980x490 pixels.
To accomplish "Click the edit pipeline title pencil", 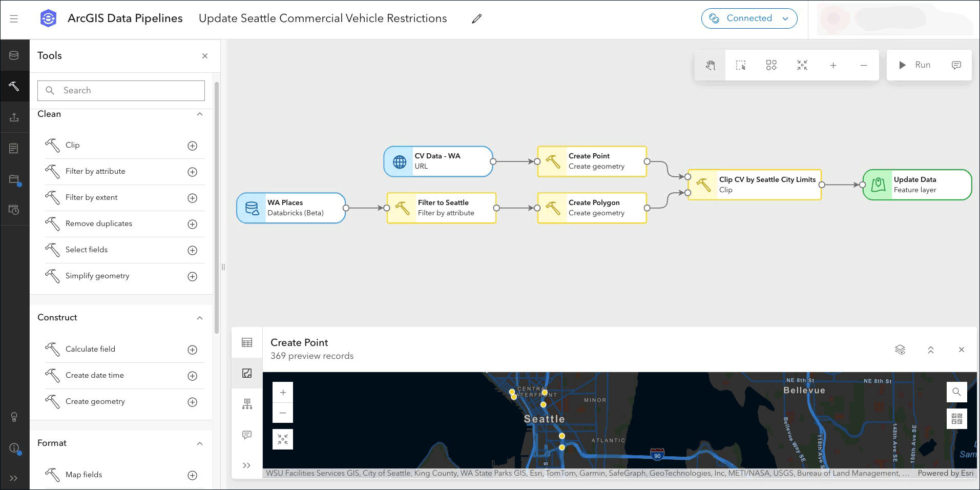I will coord(476,19).
